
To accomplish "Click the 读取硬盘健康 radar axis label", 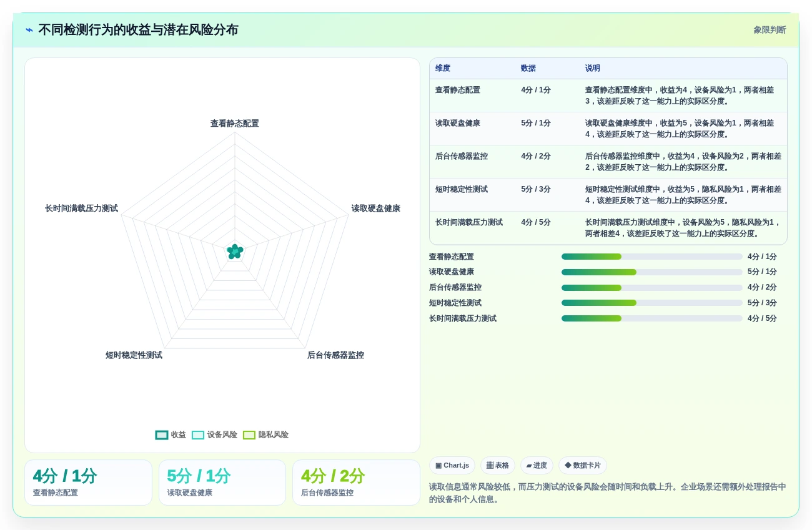I will point(376,209).
